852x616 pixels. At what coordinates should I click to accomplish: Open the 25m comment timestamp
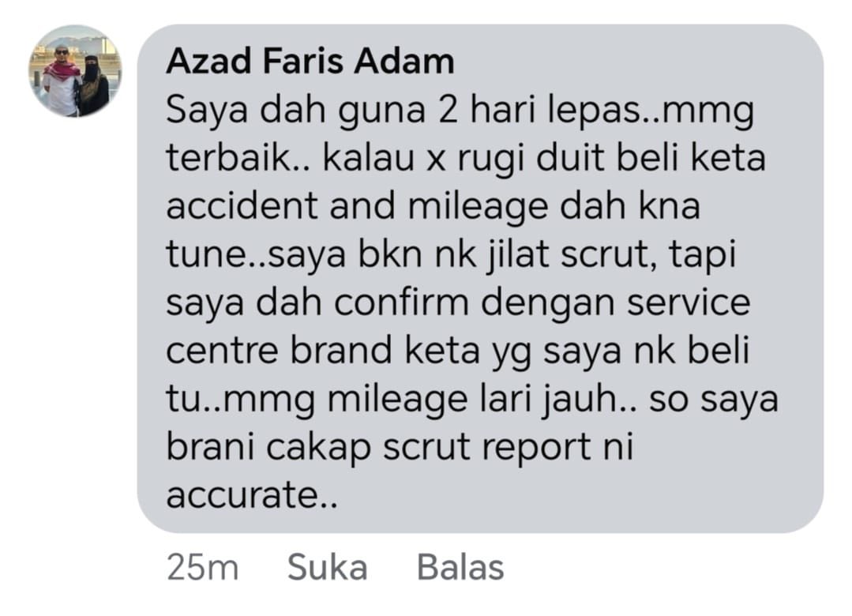click(x=203, y=567)
